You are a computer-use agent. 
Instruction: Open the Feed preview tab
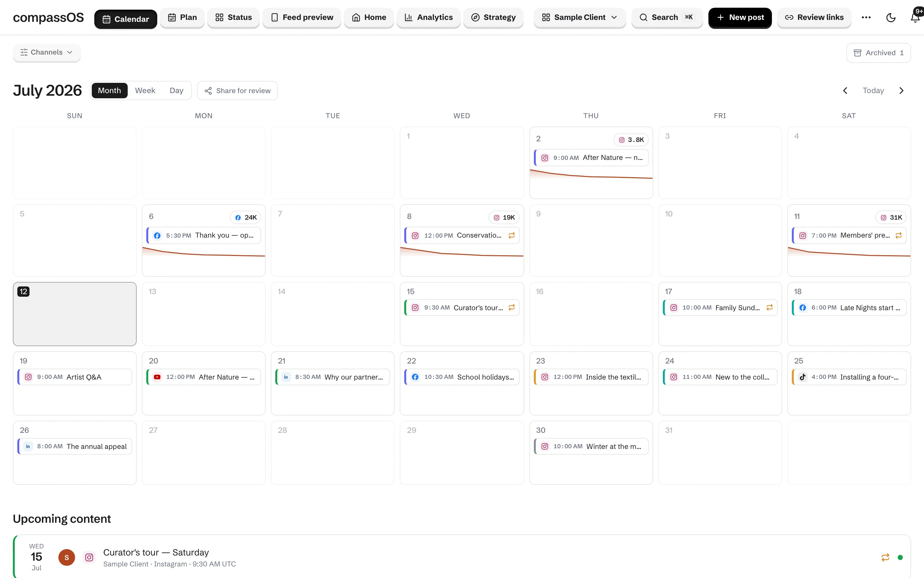pos(302,18)
